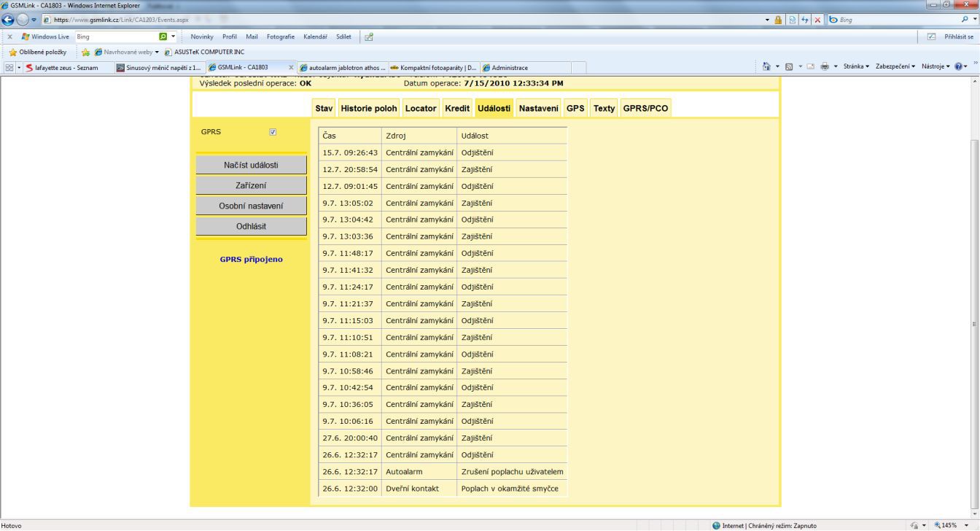Image resolution: width=980 pixels, height=531 pixels.
Task: Switch to the lafayette zeus - Seznam tab
Action: click(69, 68)
